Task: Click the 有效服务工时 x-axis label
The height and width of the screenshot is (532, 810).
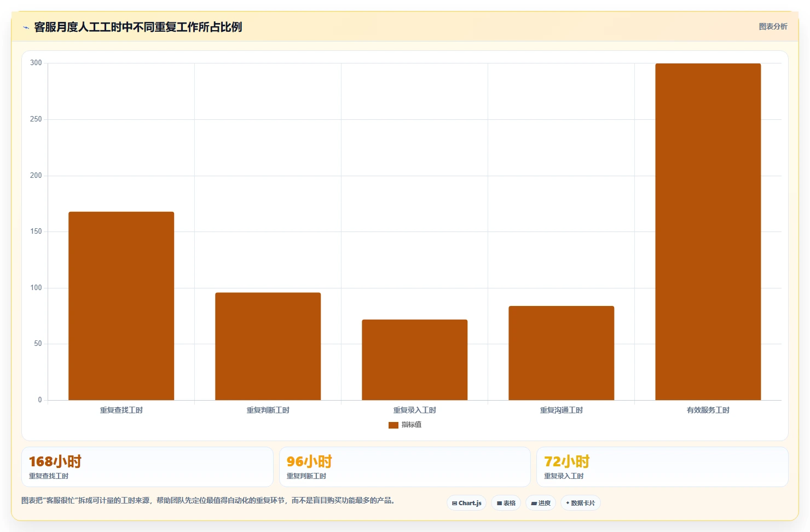Action: (708, 410)
